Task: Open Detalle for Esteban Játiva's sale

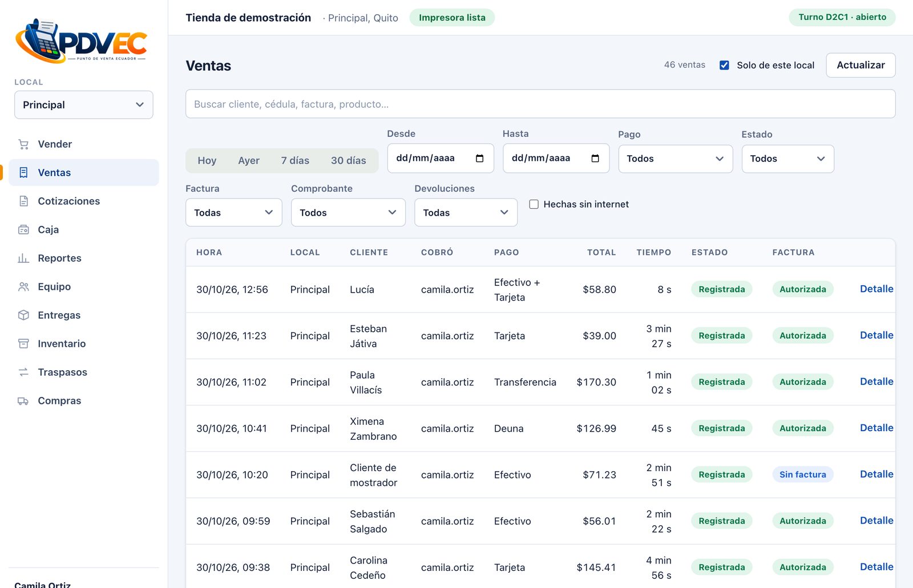Action: tap(876, 335)
